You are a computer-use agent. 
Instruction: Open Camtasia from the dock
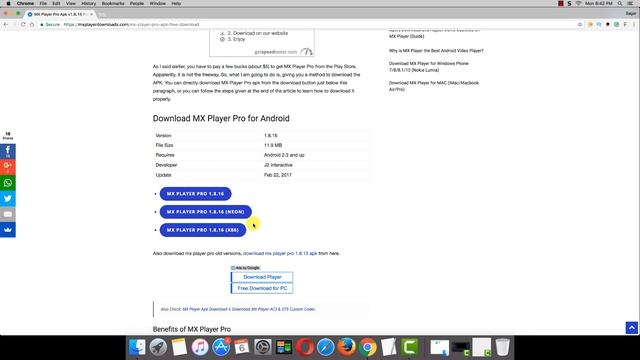(x=409, y=347)
